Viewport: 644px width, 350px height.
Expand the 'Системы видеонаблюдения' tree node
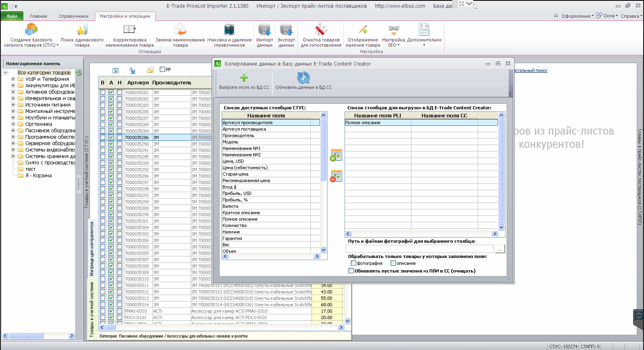click(x=13, y=150)
